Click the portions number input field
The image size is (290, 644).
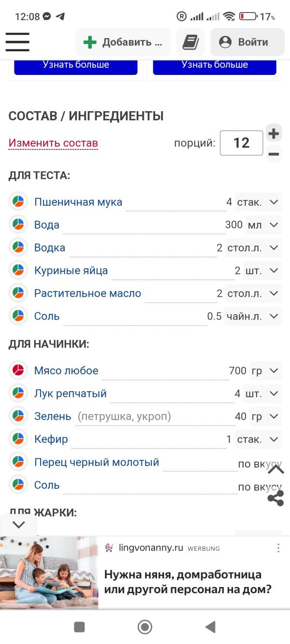point(241,143)
